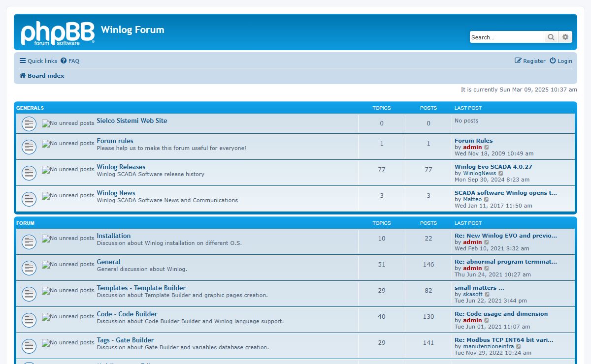Open user profile Matteo
Viewport: 591px width, 364px height.
[x=472, y=199]
